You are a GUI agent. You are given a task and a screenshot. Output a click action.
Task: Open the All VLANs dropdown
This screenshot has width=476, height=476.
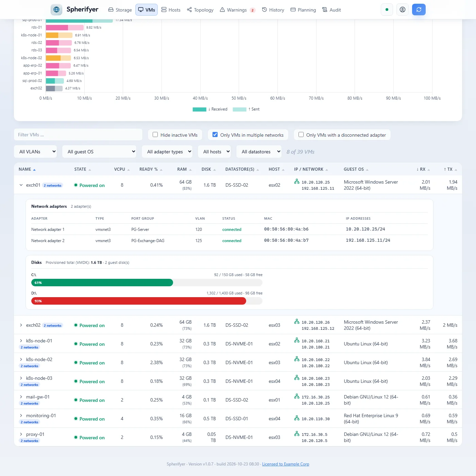[x=36, y=152]
